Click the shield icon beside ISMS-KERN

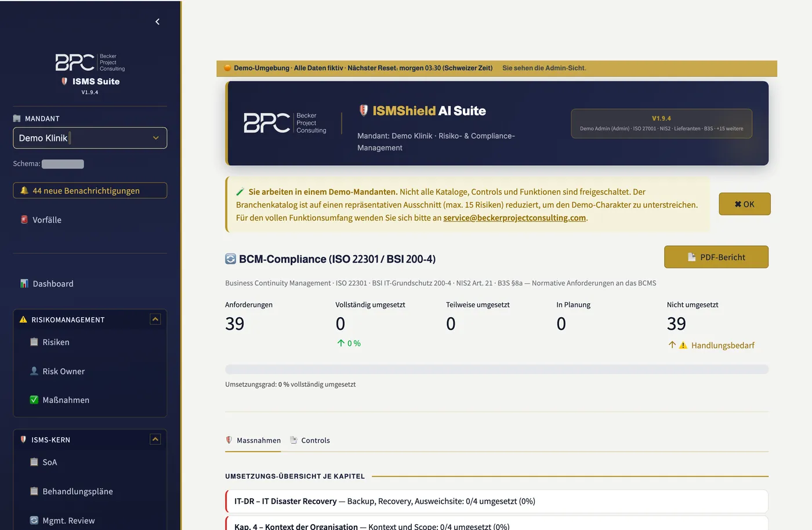click(23, 440)
